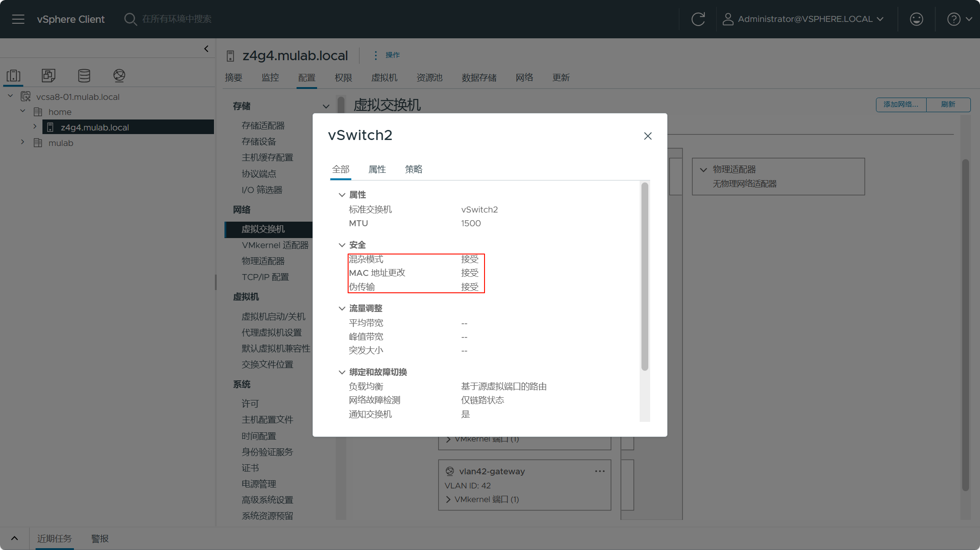Expand the mulab tree node
980x550 pixels.
click(22, 142)
